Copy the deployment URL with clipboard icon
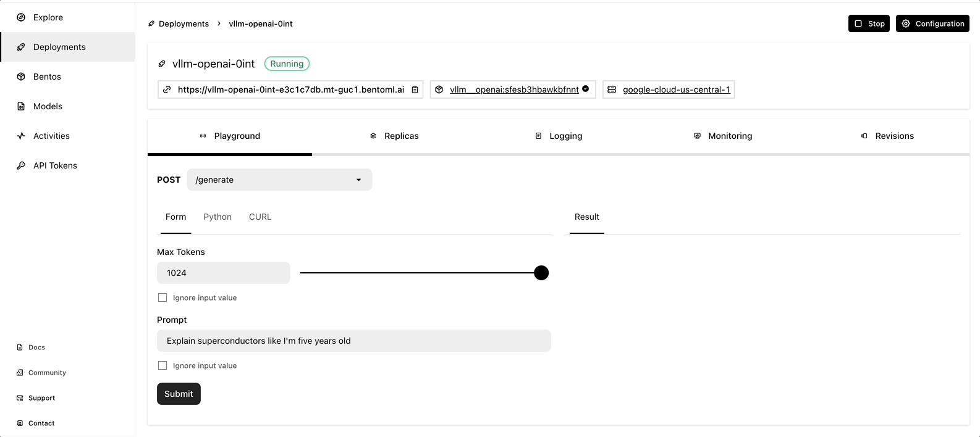 [x=415, y=89]
